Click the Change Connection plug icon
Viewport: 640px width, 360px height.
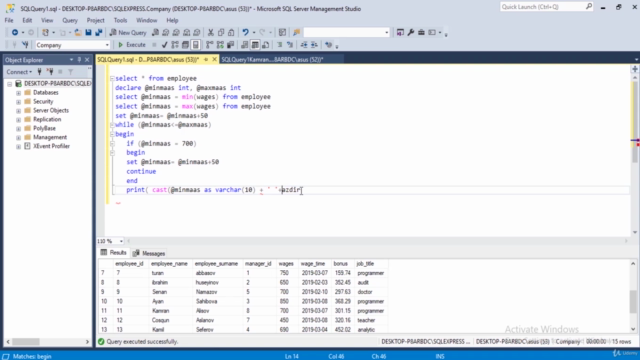(x=25, y=45)
